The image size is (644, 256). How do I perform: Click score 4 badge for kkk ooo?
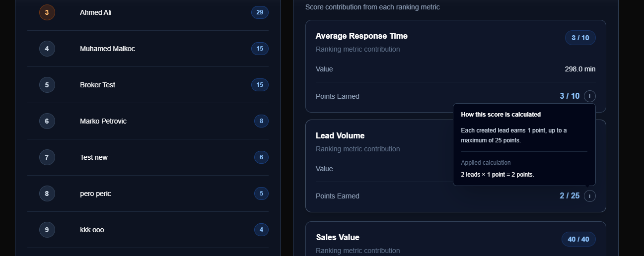[x=261, y=230]
